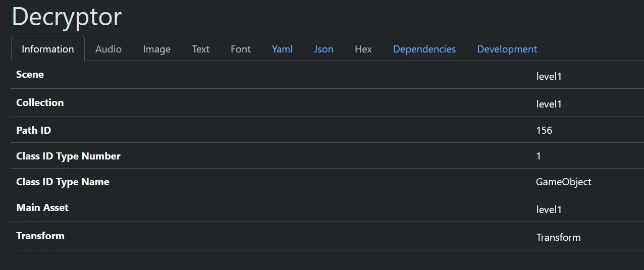Go to the Text tab
Screen dimensions: 644x270
click(200, 49)
